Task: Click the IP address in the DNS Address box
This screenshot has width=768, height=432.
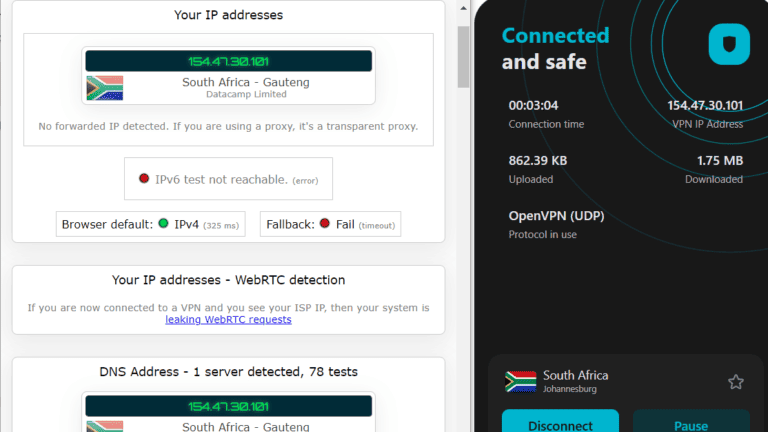Action: point(228,406)
